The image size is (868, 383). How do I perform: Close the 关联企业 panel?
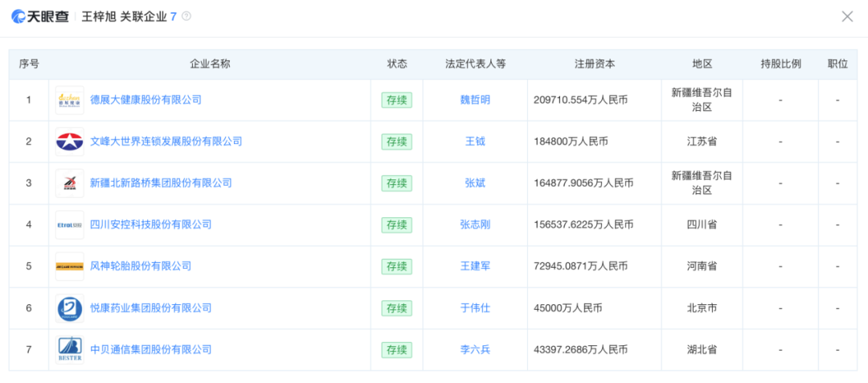point(847,16)
